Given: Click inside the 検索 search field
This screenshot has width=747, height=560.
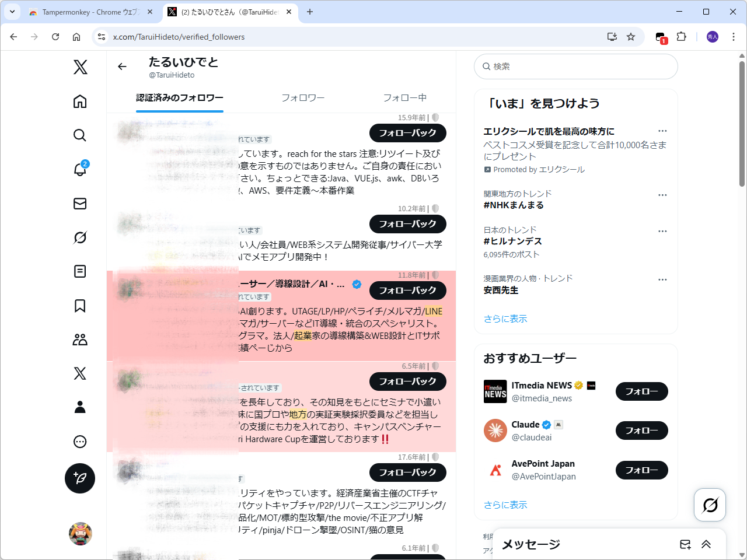Looking at the screenshot, I should pyautogui.click(x=575, y=66).
